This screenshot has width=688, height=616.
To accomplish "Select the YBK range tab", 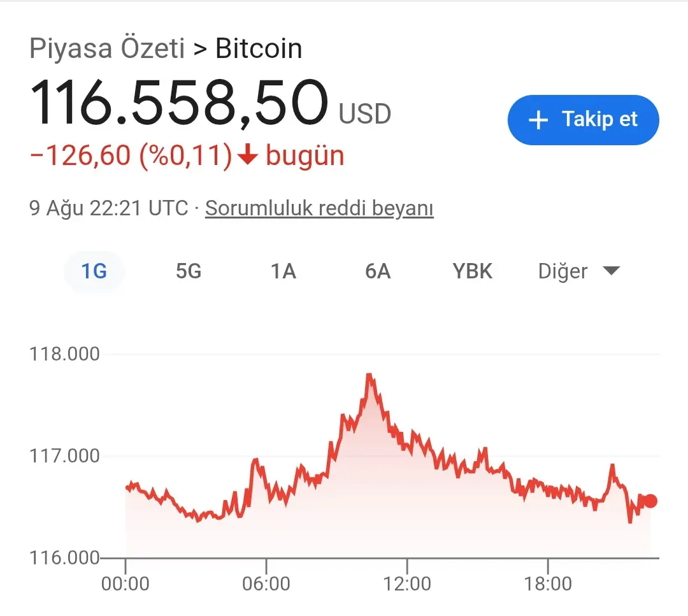I will pos(472,271).
